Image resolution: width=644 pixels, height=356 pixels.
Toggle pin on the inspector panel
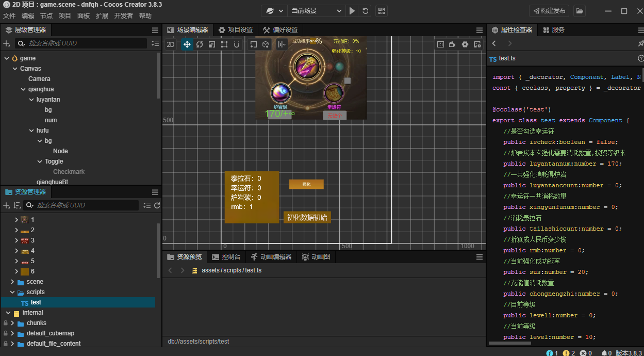[640, 43]
